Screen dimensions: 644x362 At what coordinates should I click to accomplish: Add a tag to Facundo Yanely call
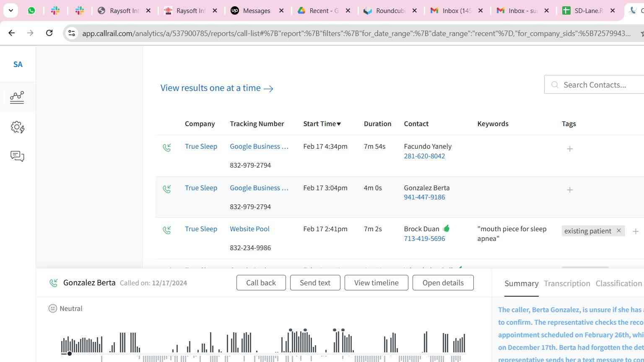(570, 149)
